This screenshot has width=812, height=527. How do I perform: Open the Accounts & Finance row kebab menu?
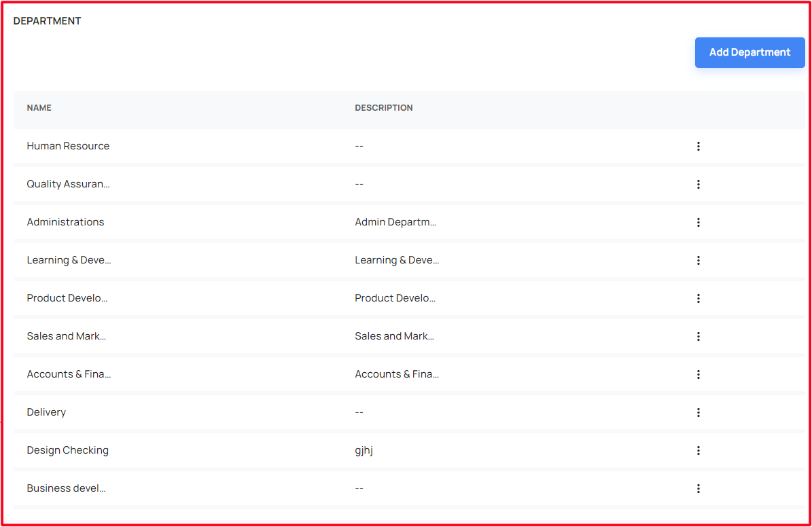[698, 375]
